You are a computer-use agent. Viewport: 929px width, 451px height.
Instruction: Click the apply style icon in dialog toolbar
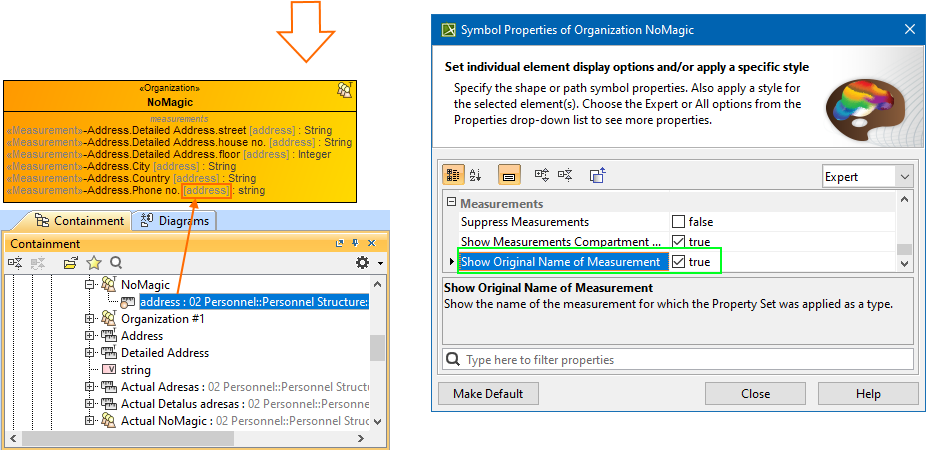597,175
